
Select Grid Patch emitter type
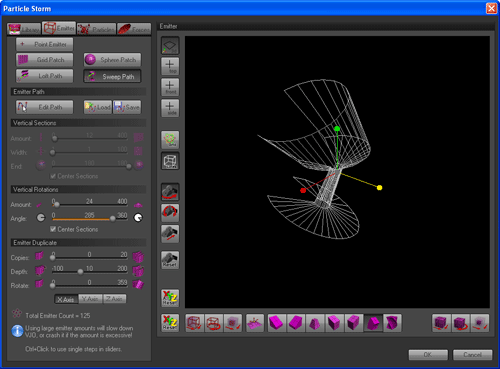point(45,60)
